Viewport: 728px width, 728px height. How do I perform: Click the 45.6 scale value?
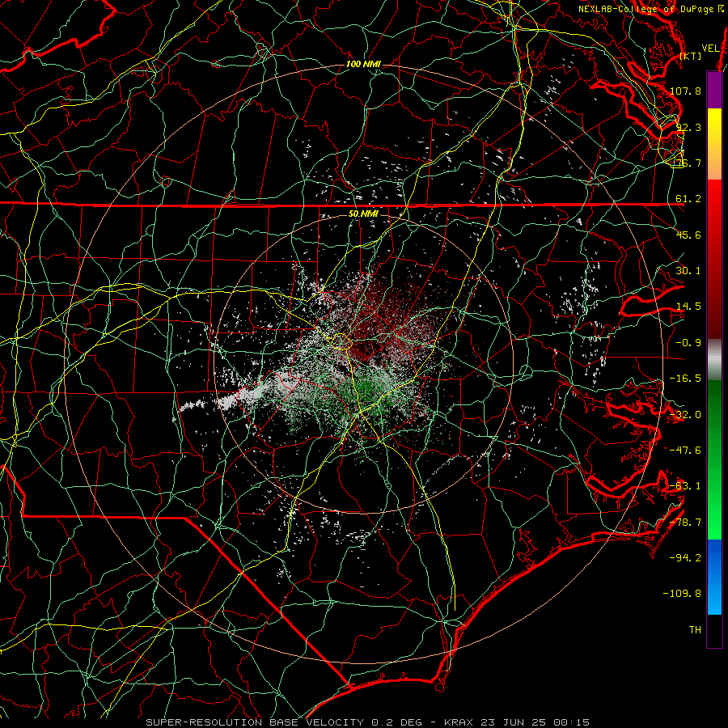[x=688, y=235]
